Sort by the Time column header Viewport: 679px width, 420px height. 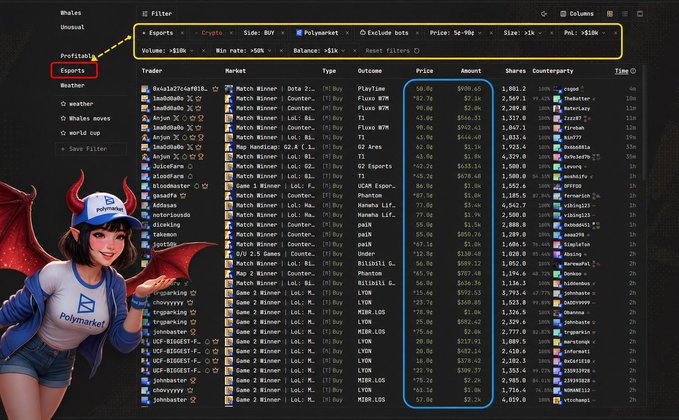click(621, 71)
